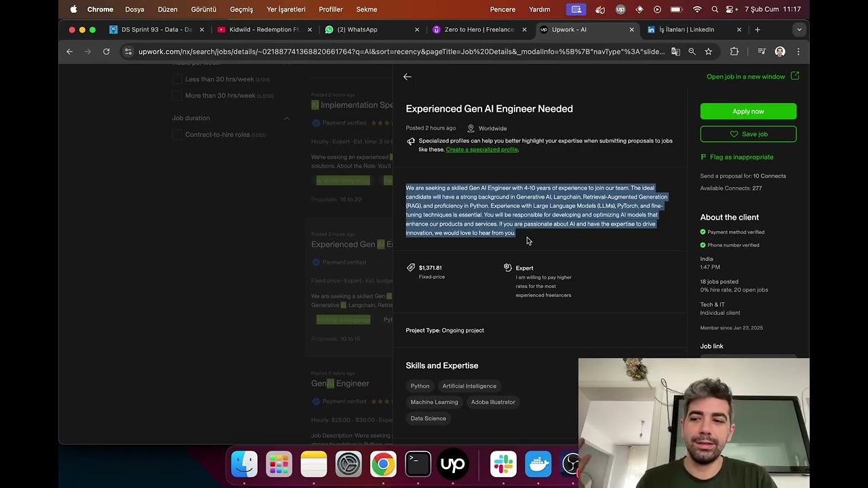Check the More than 30 hrs/week filter

pyautogui.click(x=177, y=96)
